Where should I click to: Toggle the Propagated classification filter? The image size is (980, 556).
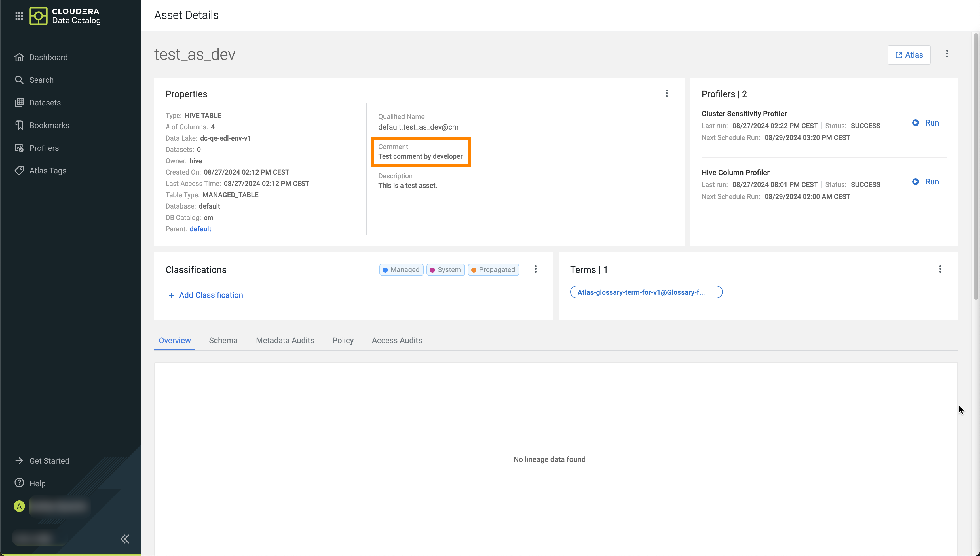(493, 269)
